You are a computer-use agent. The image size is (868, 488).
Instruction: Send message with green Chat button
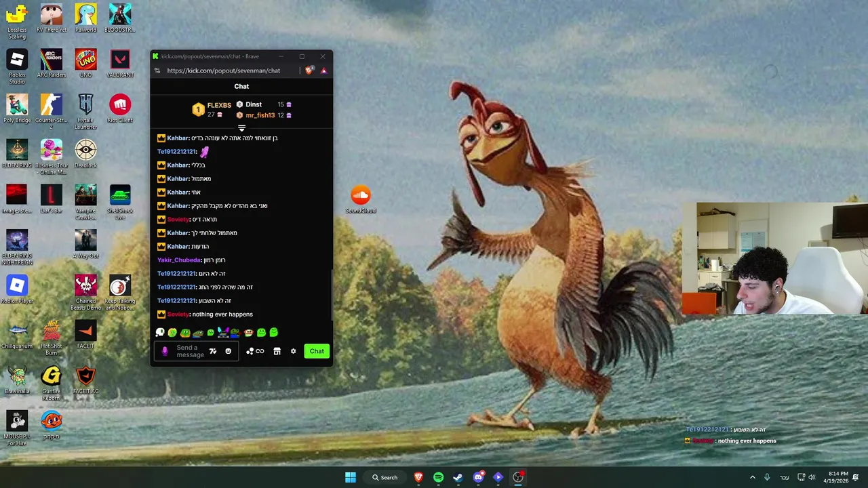point(317,351)
